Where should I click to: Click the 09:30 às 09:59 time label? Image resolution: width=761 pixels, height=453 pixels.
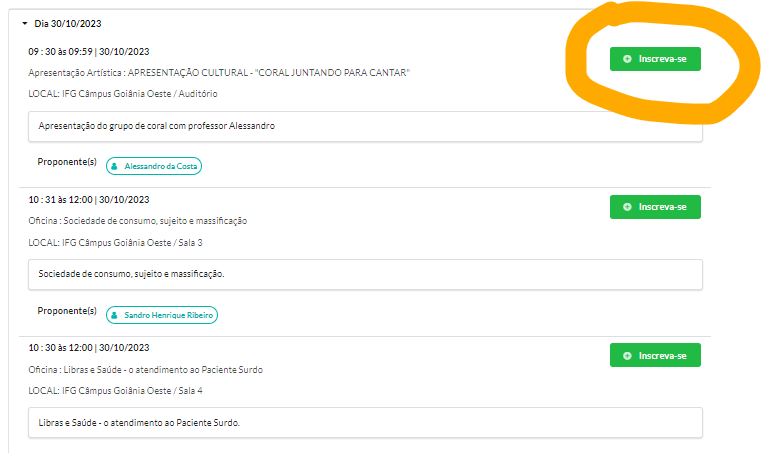89,51
